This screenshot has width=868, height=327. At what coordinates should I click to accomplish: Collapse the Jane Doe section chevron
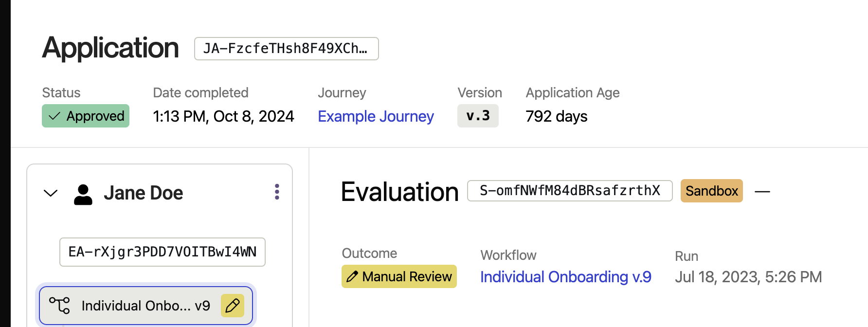click(51, 193)
